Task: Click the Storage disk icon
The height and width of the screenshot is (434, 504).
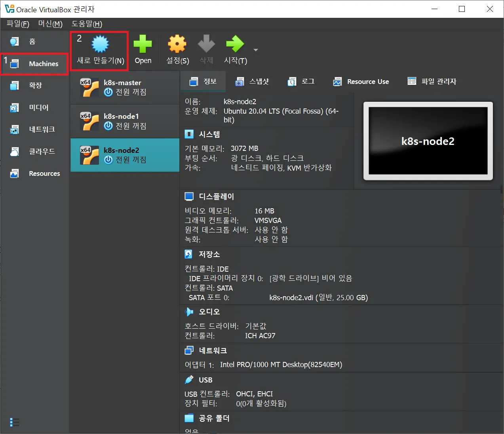Action: coord(189,254)
